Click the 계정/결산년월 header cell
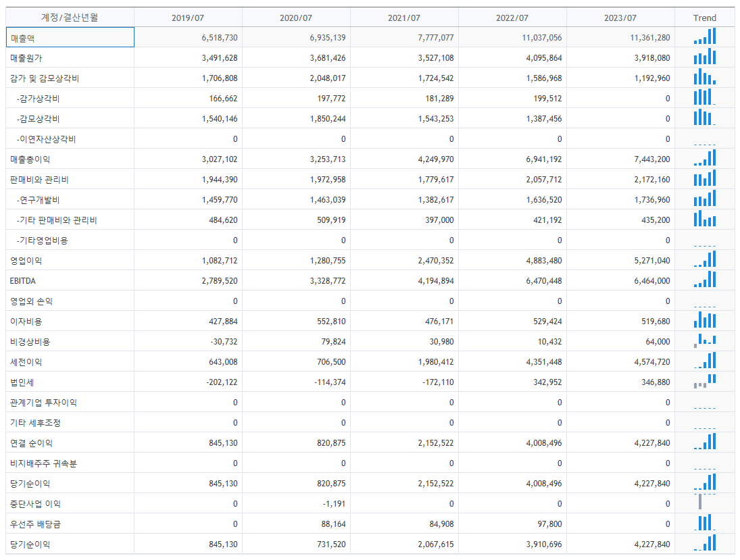Image resolution: width=740 pixels, height=560 pixels. click(x=70, y=18)
